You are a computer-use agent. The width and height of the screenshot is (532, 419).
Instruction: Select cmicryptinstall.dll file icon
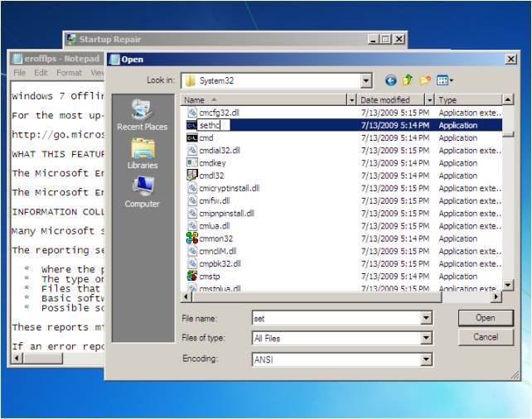coord(192,188)
